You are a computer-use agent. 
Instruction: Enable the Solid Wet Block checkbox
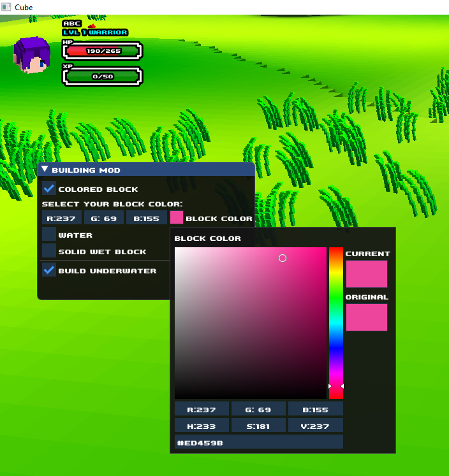click(49, 251)
